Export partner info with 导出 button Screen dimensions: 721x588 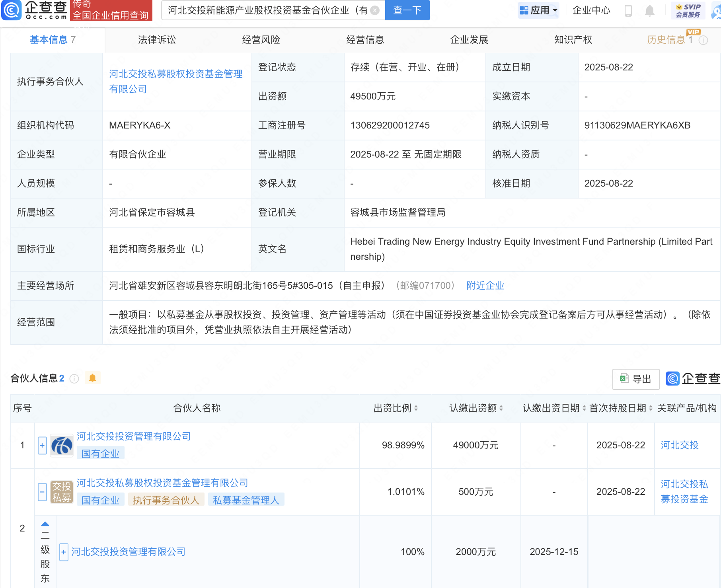pos(636,379)
